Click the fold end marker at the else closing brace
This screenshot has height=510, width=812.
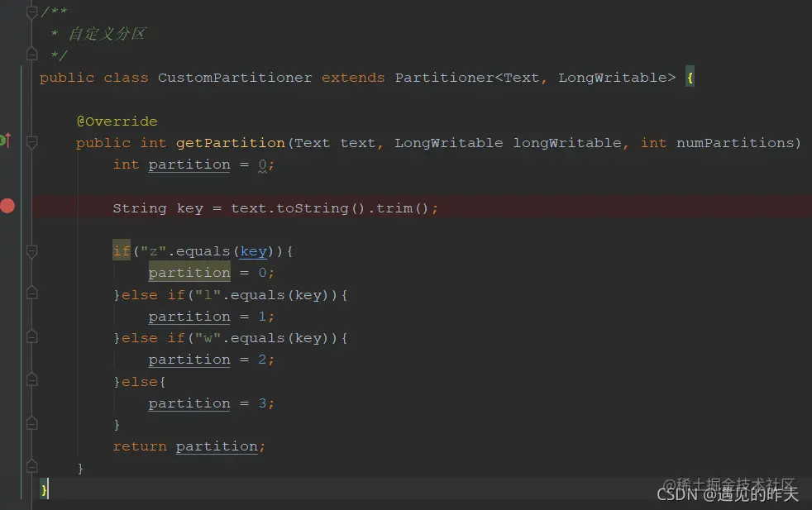point(31,424)
